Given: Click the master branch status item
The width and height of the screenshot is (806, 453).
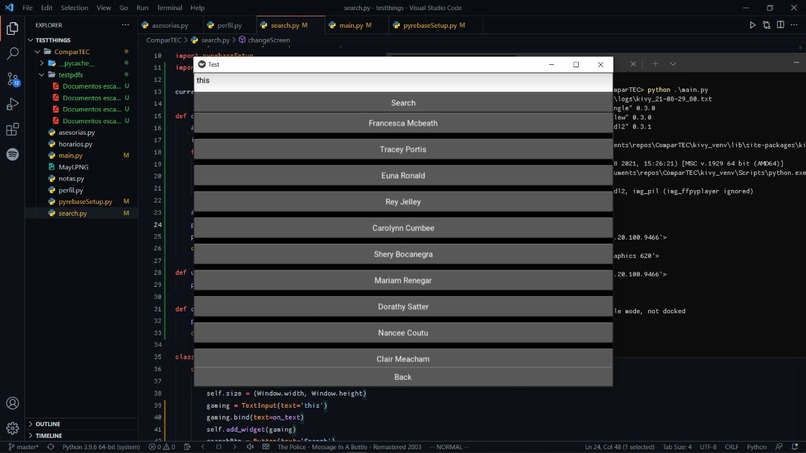Looking at the screenshot, I should tap(24, 447).
